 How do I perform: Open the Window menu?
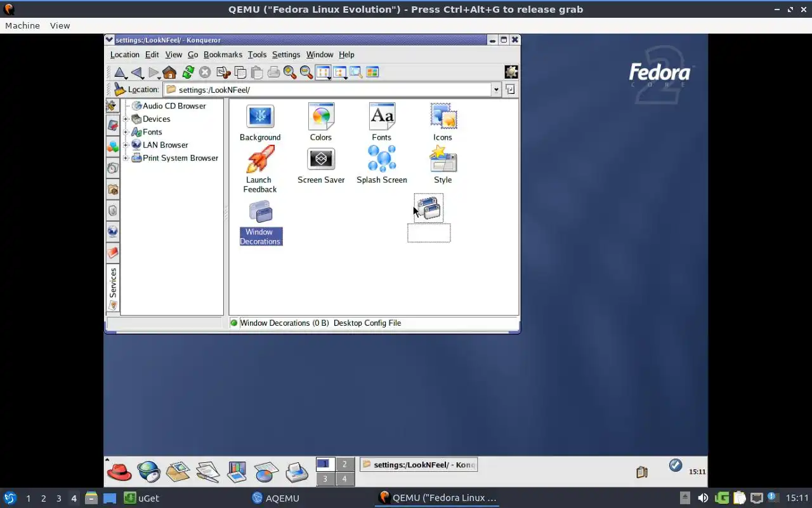coord(320,55)
